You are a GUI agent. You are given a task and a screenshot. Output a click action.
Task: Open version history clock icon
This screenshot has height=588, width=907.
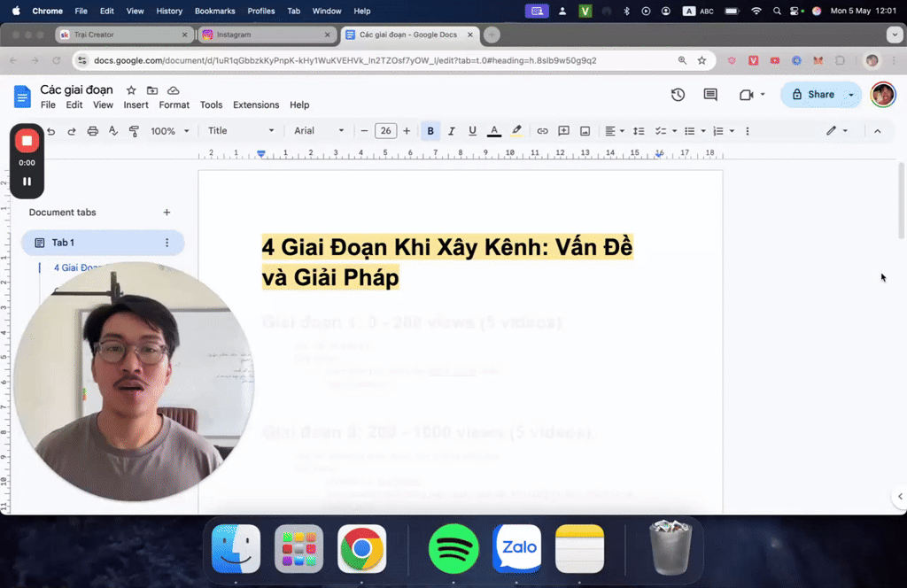(x=678, y=95)
